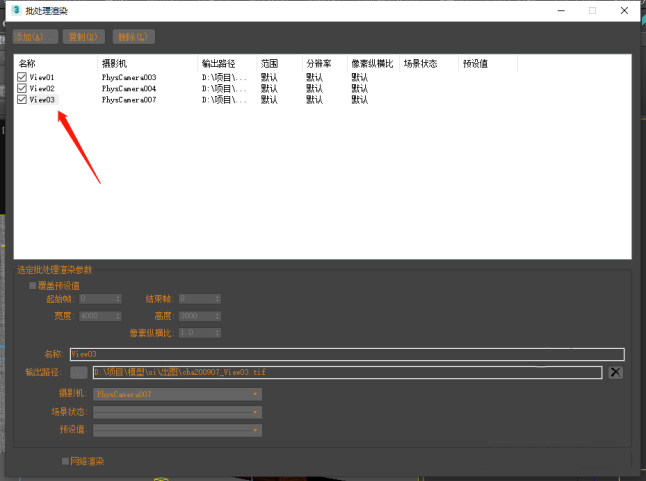Screen dimensions: 646x481
Task: Uncheck the View03 checkbox
Action: [x=22, y=99]
